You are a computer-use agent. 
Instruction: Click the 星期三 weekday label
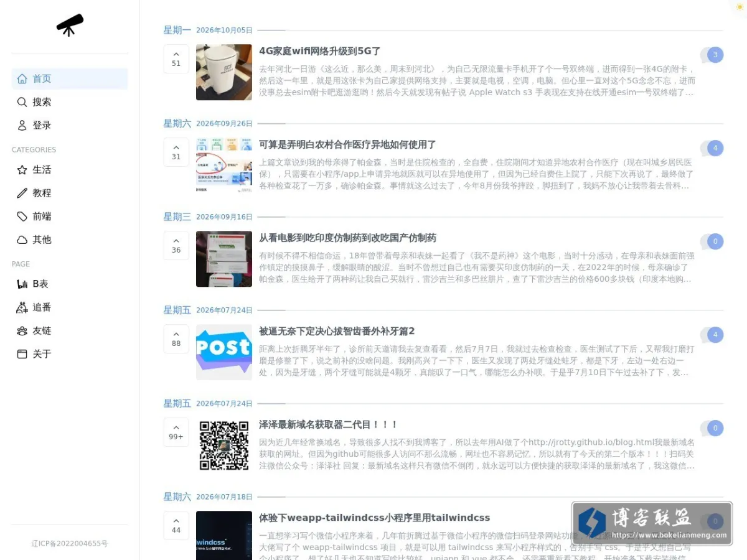pos(177,217)
